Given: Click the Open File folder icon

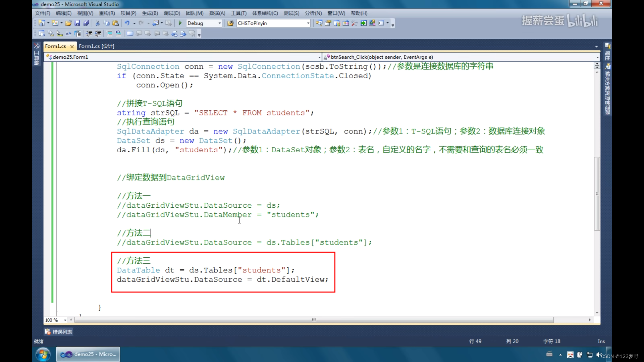Looking at the screenshot, I should pyautogui.click(x=68, y=23).
